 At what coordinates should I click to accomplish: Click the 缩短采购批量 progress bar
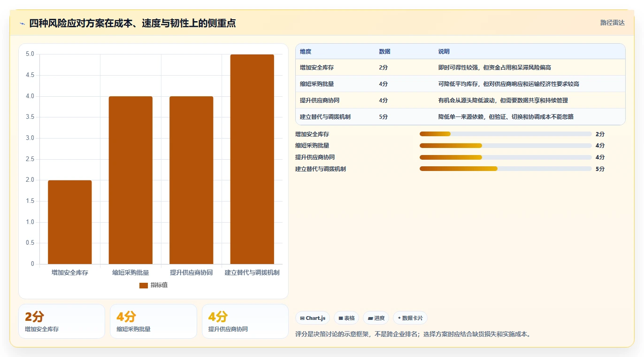[506, 146]
